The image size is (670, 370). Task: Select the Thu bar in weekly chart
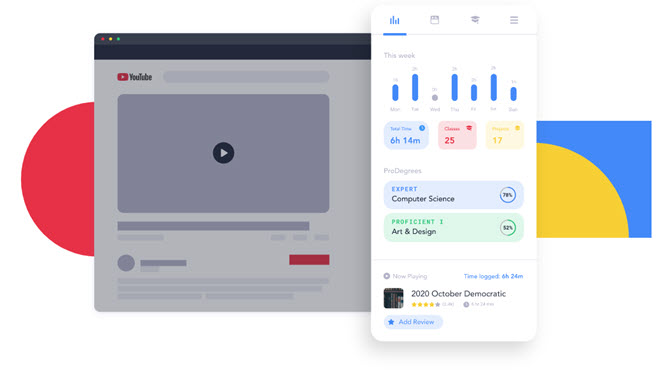click(x=455, y=87)
